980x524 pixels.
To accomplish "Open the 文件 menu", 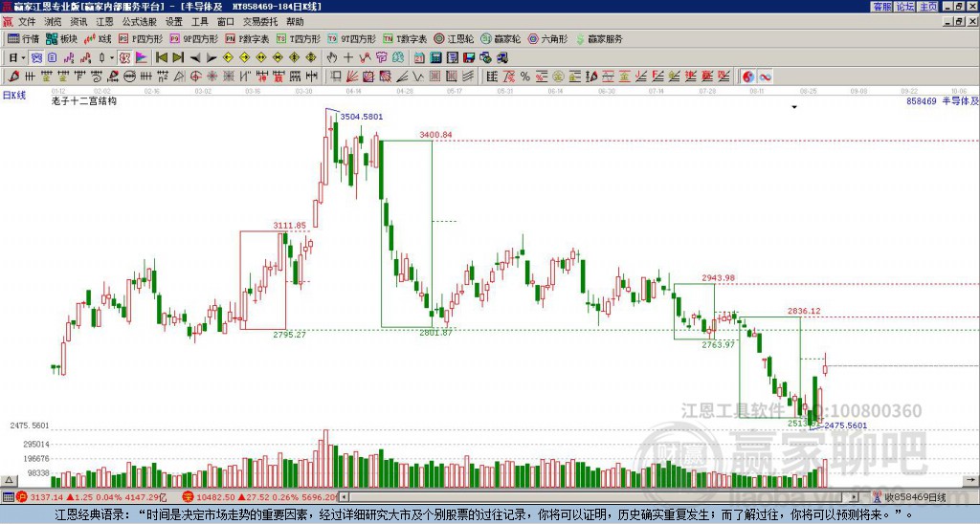I will tap(27, 22).
